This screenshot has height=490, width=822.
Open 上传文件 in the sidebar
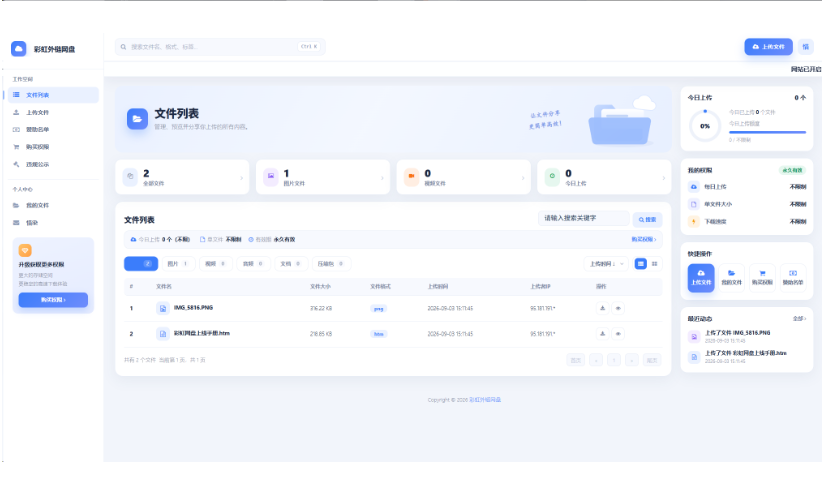pyautogui.click(x=53, y=112)
